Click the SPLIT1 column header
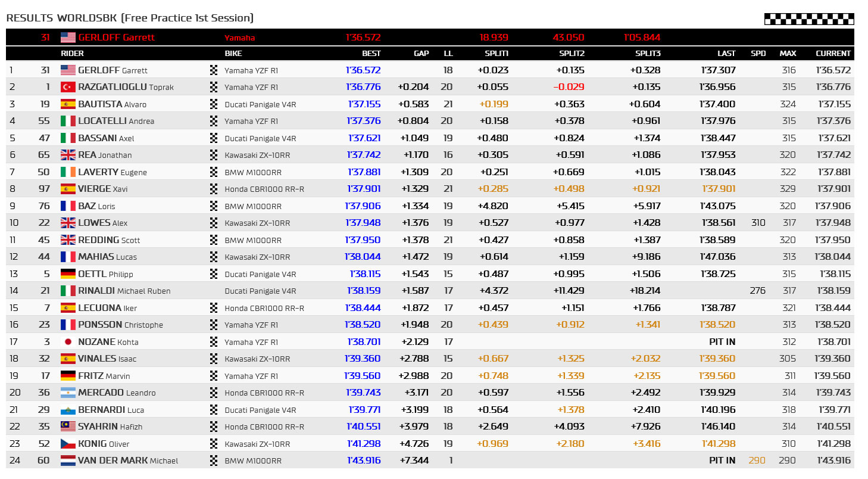This screenshot has height=479, width=868. pyautogui.click(x=496, y=54)
